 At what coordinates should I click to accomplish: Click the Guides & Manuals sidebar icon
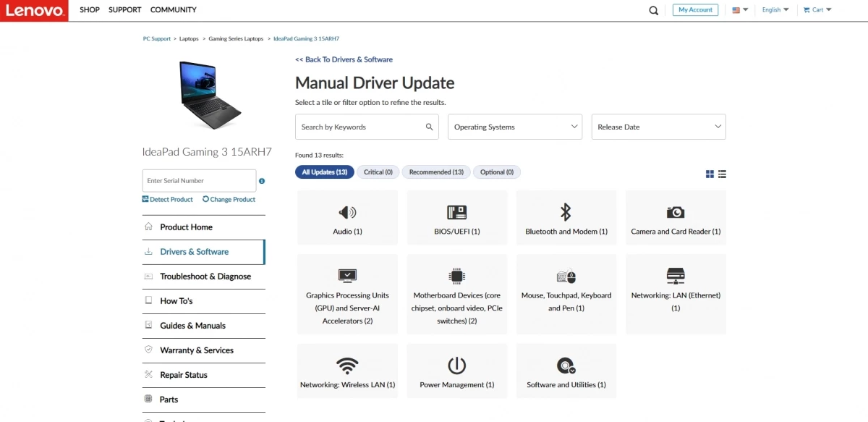click(x=148, y=325)
